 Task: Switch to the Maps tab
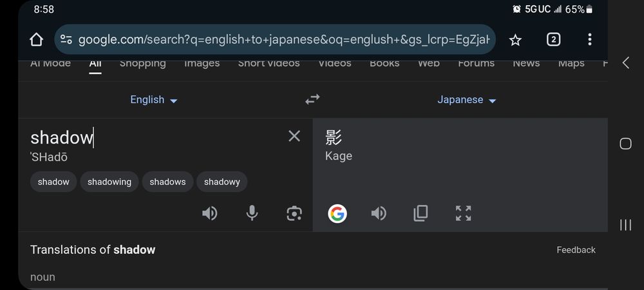[571, 63]
